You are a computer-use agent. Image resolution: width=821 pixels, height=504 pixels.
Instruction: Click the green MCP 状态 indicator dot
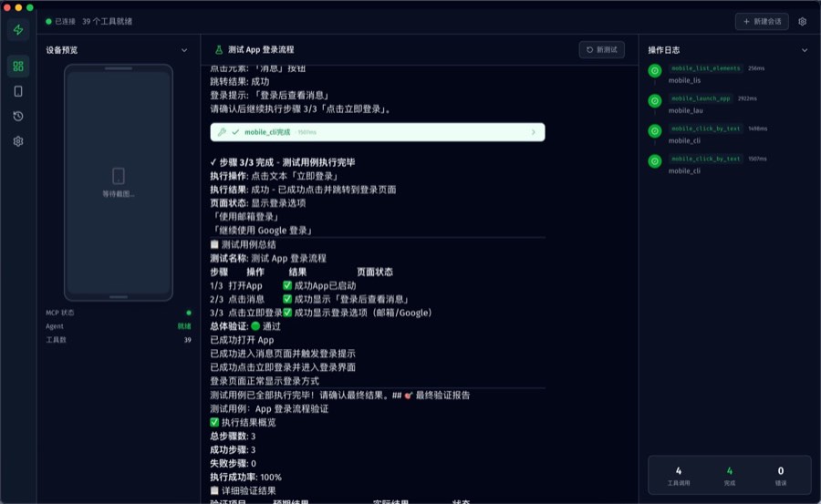pos(189,313)
